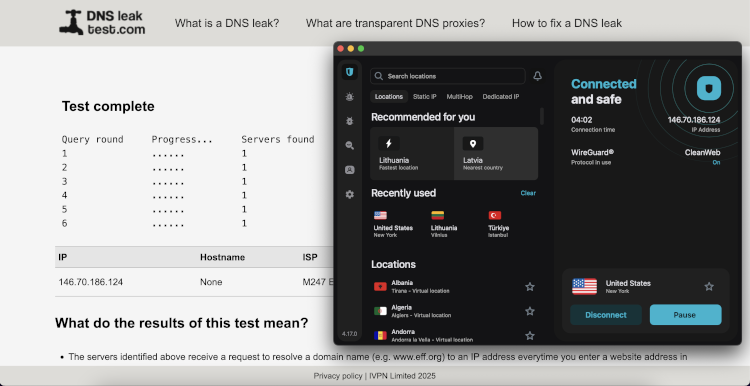
Task: Open 'What are transparent DNS proxies?' page
Action: (x=396, y=23)
